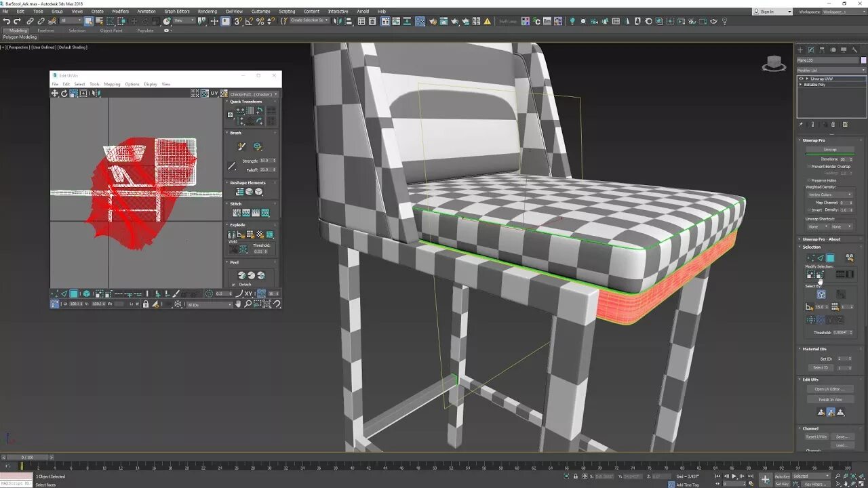Open the Rendering menu

click(x=208, y=12)
